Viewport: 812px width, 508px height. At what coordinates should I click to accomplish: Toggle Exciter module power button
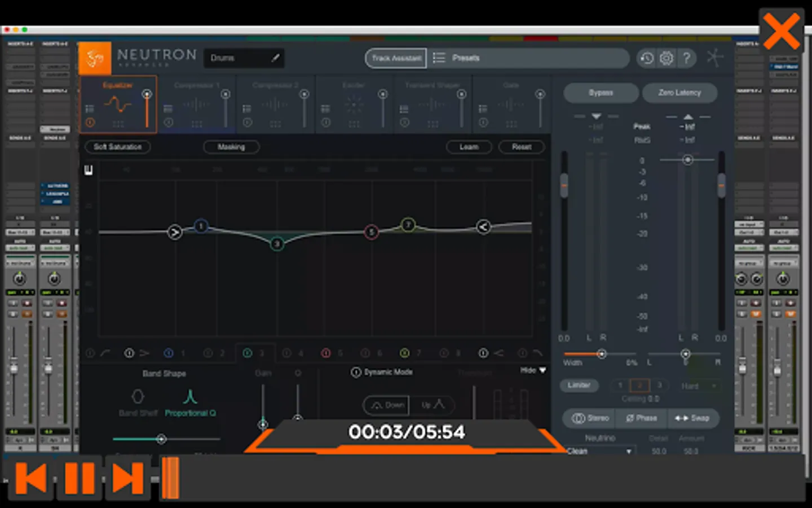click(x=325, y=122)
